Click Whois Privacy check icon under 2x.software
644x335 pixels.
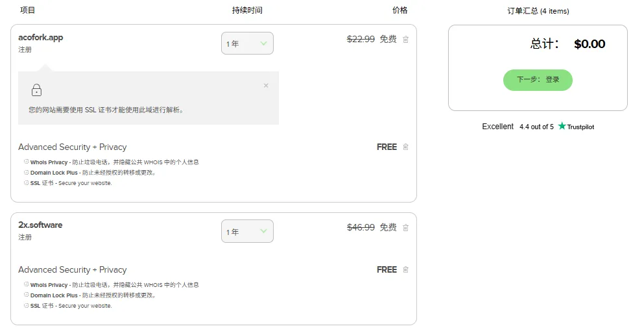tap(26, 284)
